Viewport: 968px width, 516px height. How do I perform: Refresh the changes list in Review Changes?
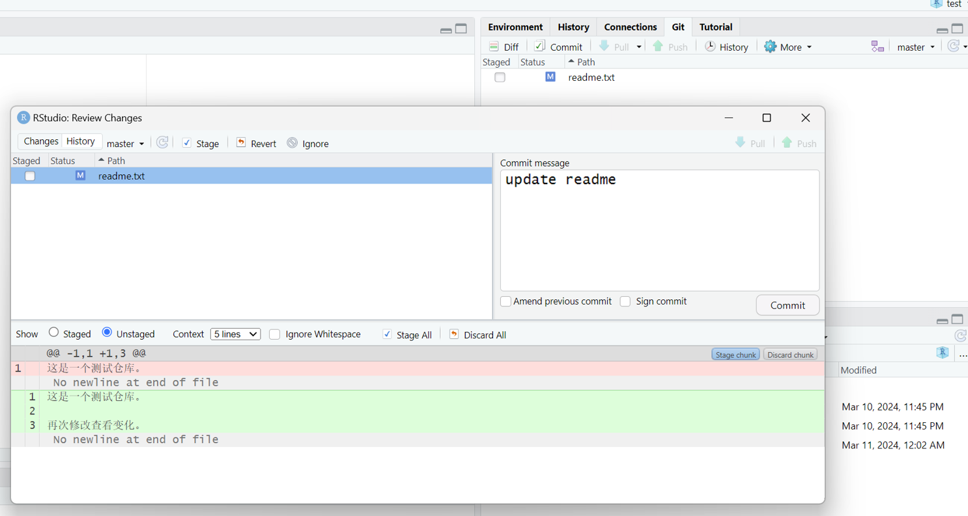162,143
